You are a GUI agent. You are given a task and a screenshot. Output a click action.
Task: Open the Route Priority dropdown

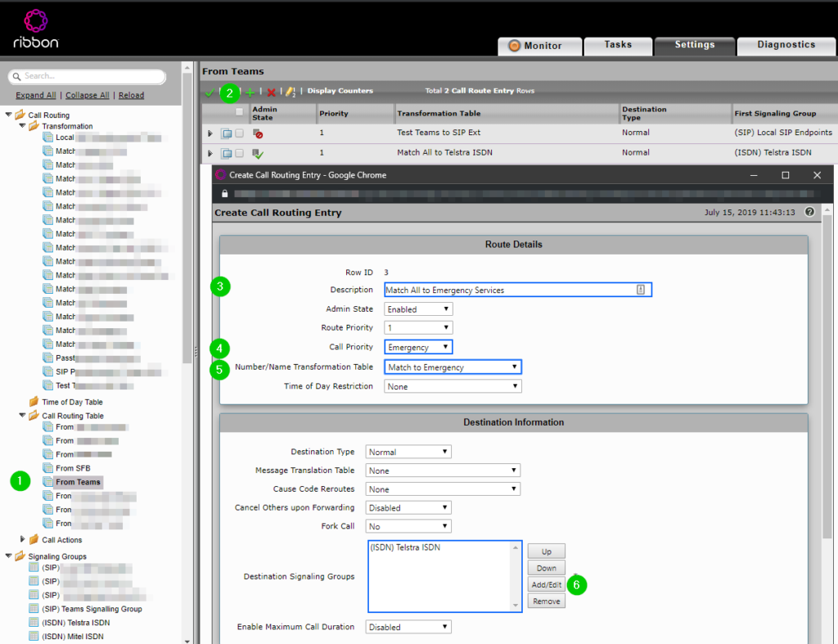[418, 327]
